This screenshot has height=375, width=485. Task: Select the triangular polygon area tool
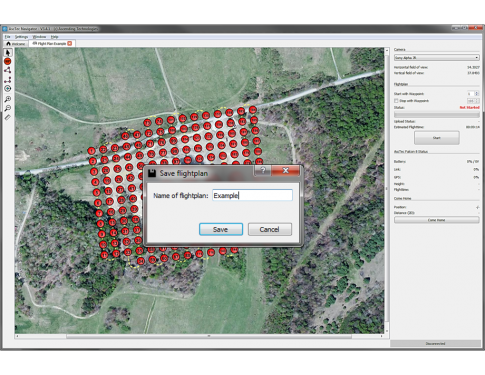click(x=8, y=70)
